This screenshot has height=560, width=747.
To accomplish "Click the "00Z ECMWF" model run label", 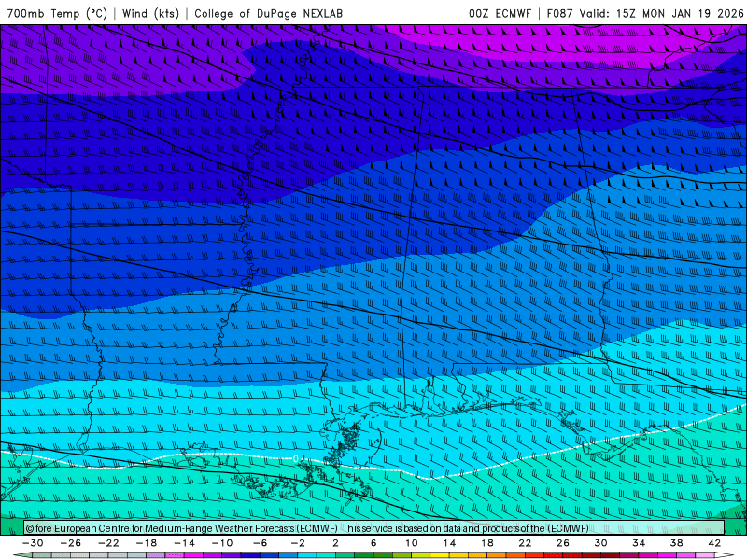I will [x=500, y=13].
